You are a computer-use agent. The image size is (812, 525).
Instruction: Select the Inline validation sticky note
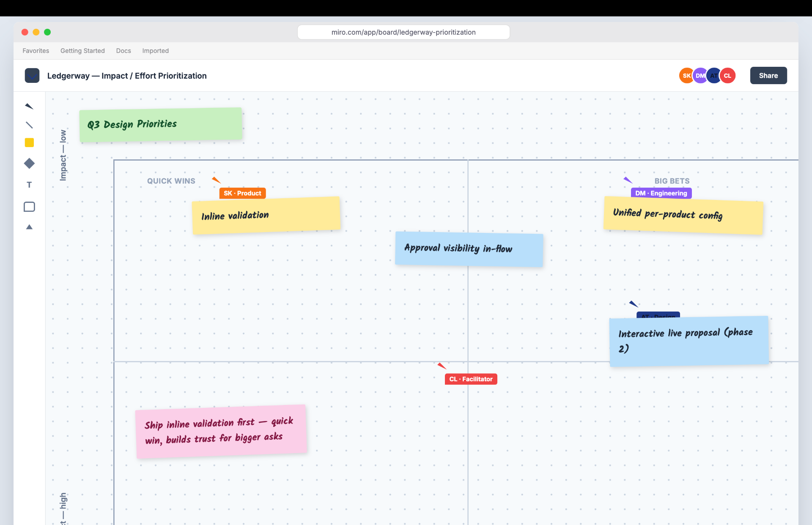click(x=266, y=216)
